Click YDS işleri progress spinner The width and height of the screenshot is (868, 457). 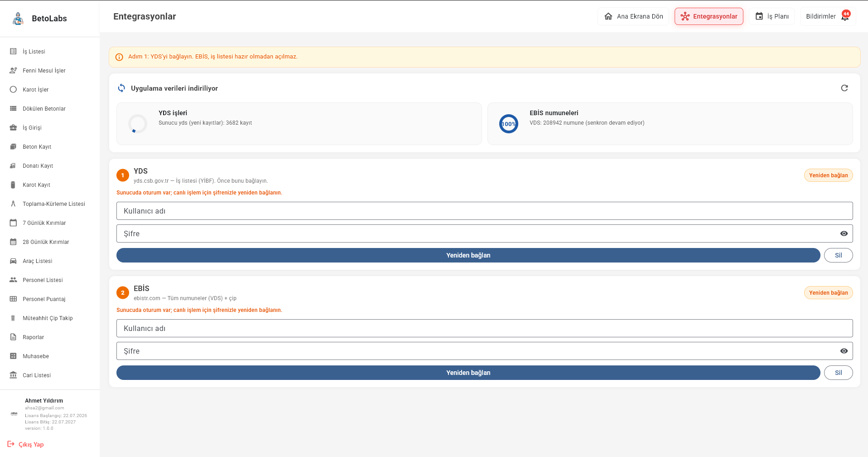click(138, 124)
